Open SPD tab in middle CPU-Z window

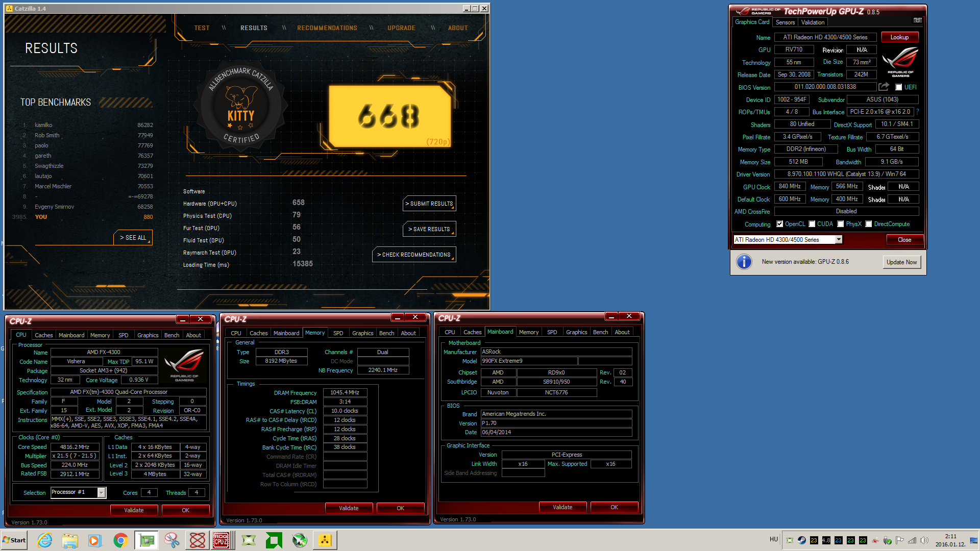tap(338, 333)
